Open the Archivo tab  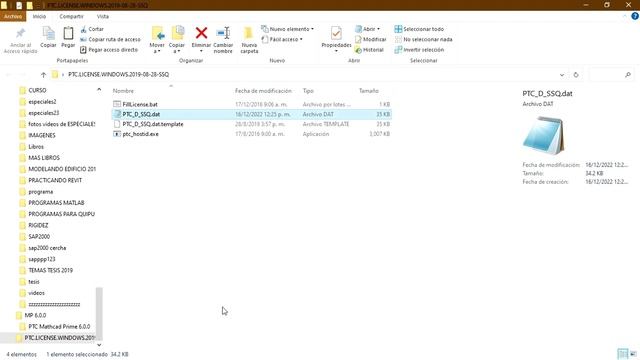(13, 16)
